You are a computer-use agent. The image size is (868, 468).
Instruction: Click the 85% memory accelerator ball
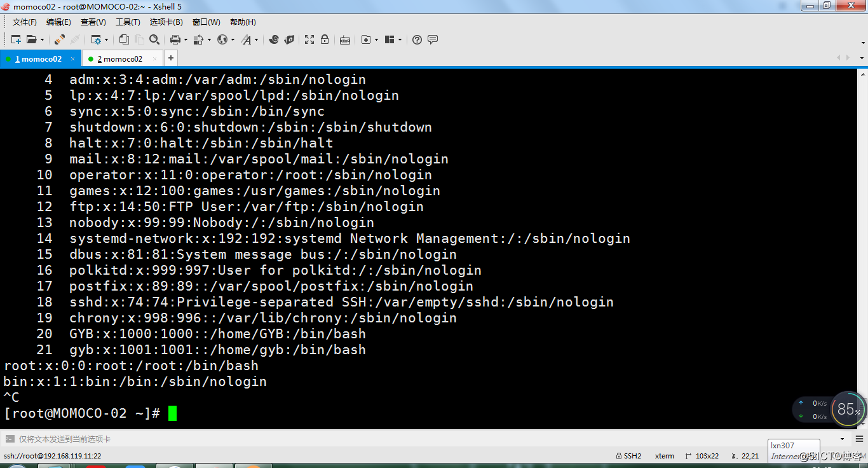848,409
